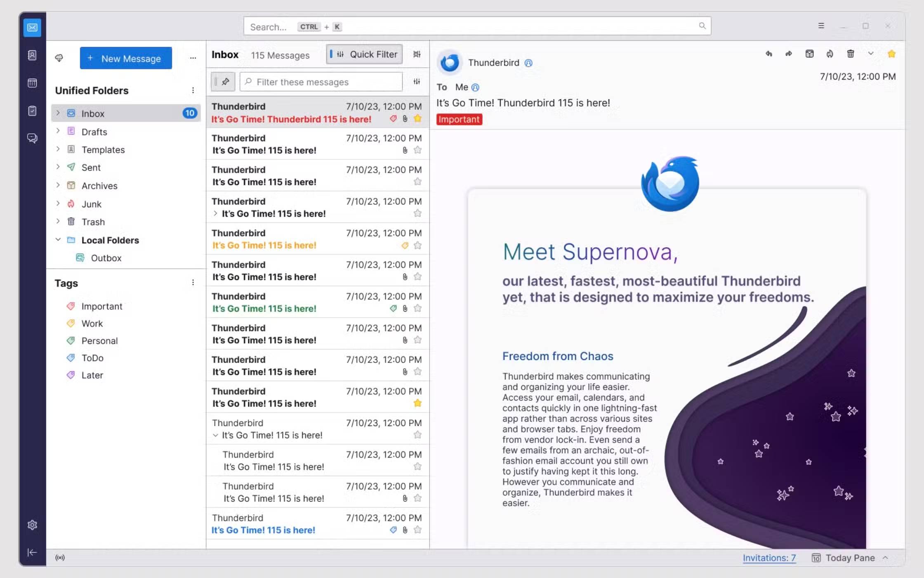The image size is (924, 578).
Task: Toggle the Quick Filter button
Action: coord(364,54)
